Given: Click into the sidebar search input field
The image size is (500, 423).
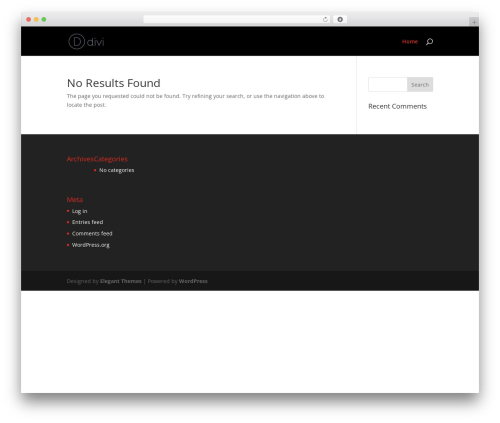Looking at the screenshot, I should click(x=388, y=85).
